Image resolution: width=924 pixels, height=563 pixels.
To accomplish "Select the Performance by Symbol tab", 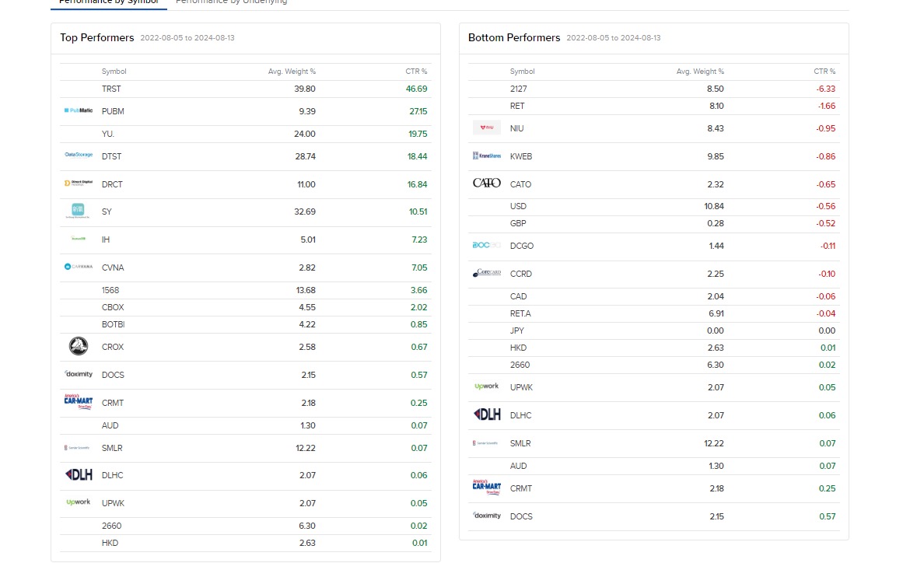I will point(108,2).
